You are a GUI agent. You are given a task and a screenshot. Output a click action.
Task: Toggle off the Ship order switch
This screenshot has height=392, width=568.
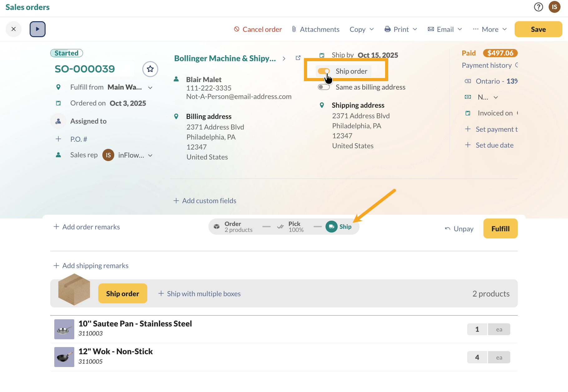pos(324,71)
